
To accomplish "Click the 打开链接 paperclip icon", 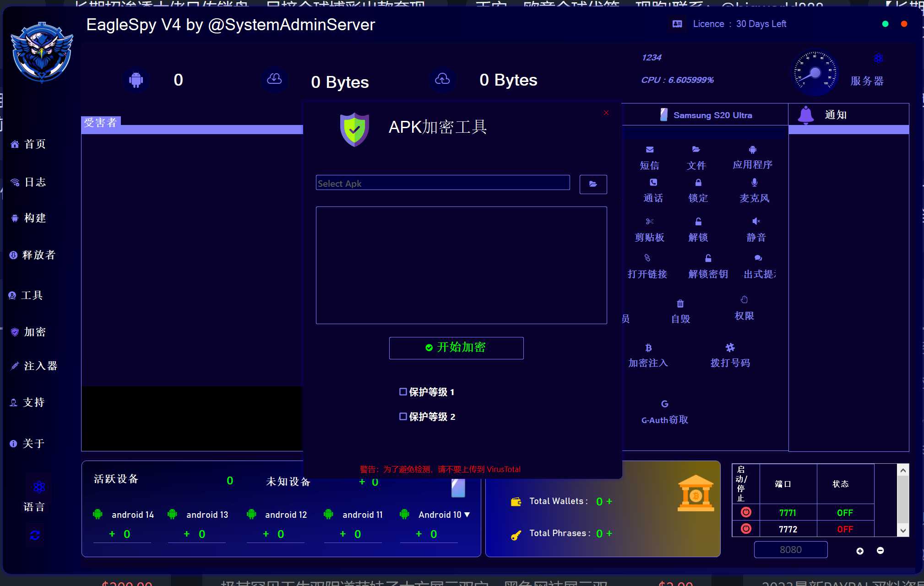I will click(647, 258).
